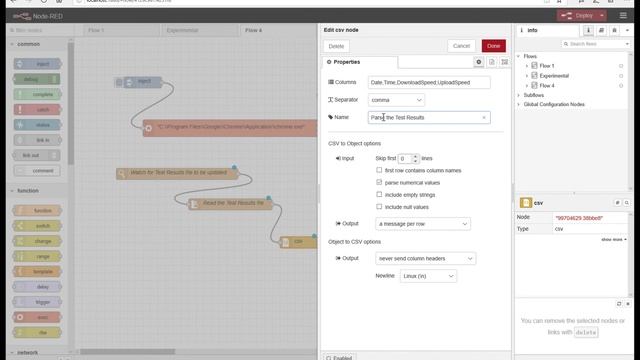The height and width of the screenshot is (360, 640).
Task: Click the refresh tip icon
Action: (x=619, y=304)
